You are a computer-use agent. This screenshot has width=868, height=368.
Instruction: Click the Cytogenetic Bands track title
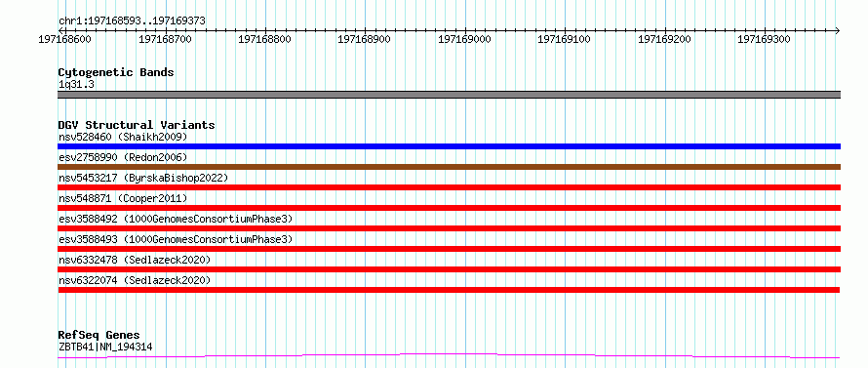(x=116, y=72)
